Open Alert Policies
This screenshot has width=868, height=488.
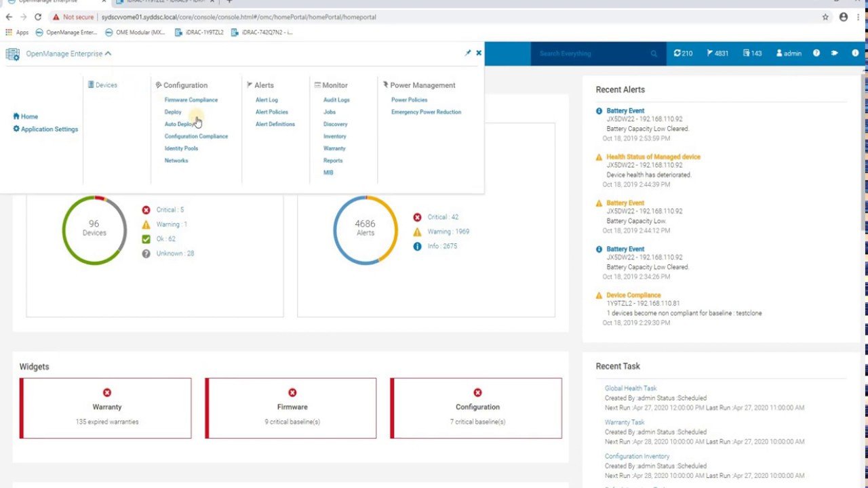(x=271, y=112)
